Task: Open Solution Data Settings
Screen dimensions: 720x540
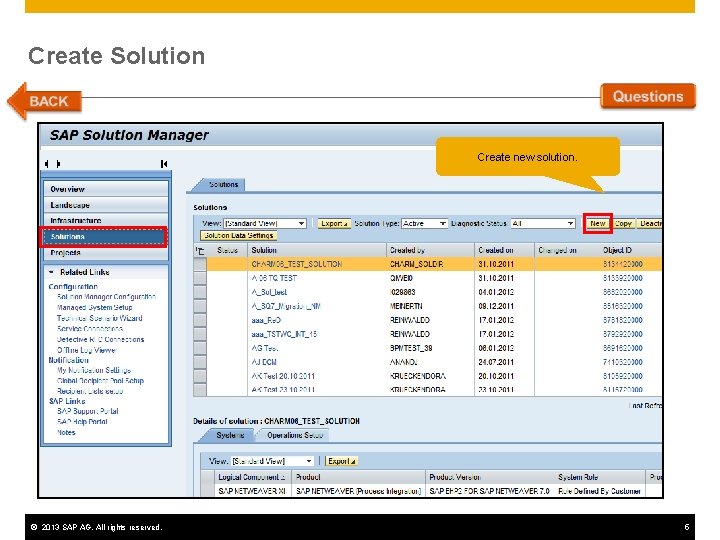Action: coord(239,236)
